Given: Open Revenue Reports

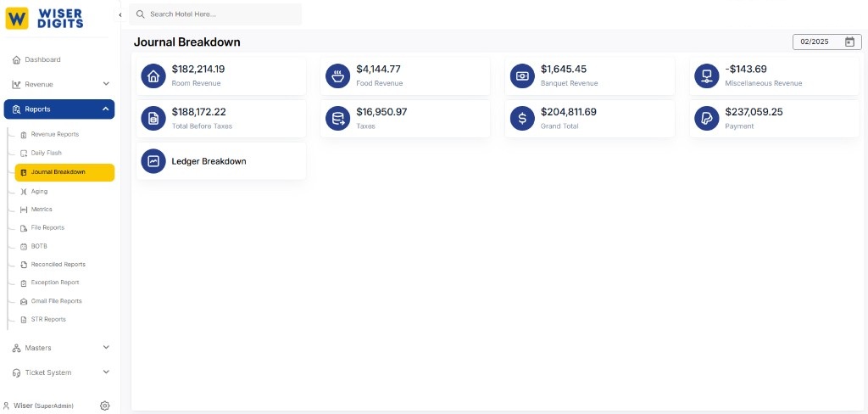Looking at the screenshot, I should point(55,134).
